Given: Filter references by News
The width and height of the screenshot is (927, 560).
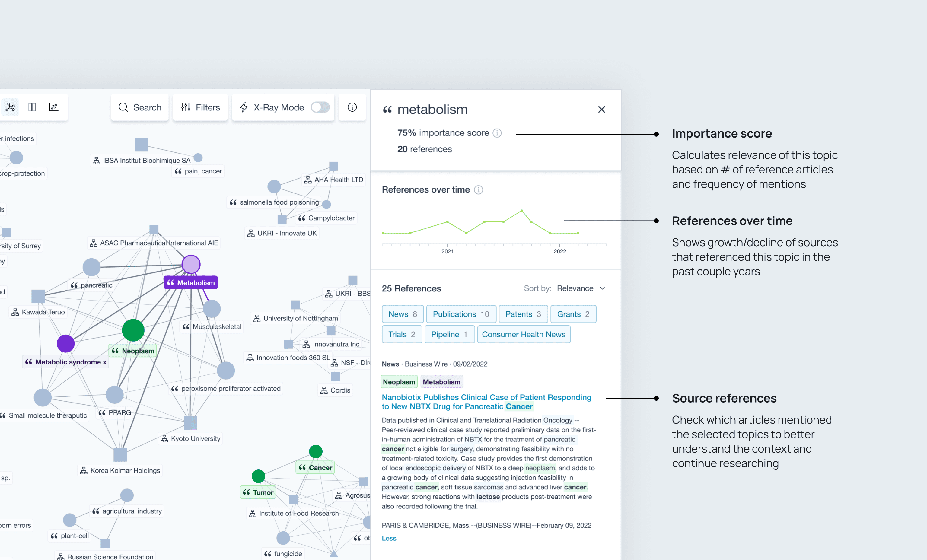Looking at the screenshot, I should 402,314.
